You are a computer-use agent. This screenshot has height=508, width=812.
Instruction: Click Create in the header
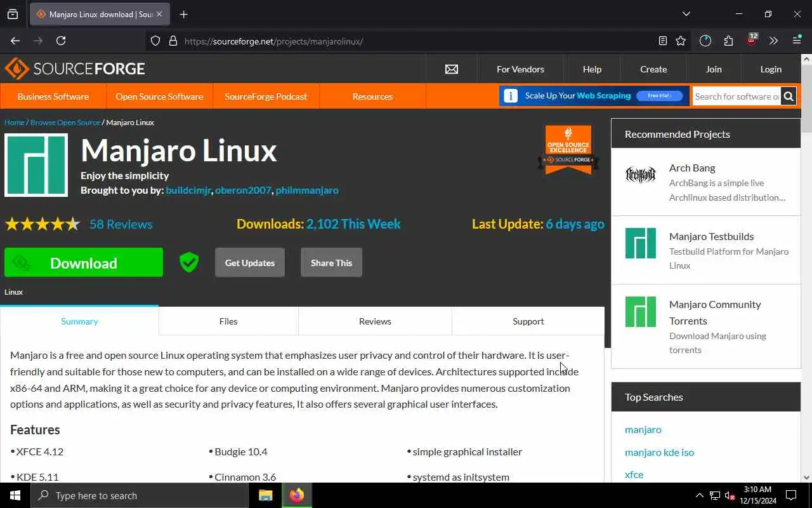coord(653,69)
